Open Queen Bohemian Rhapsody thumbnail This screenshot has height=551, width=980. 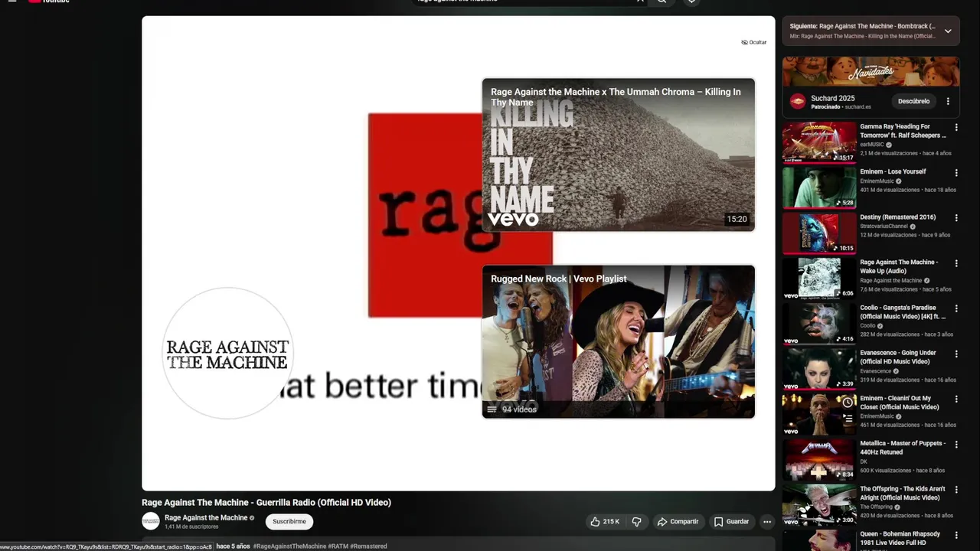point(819,540)
